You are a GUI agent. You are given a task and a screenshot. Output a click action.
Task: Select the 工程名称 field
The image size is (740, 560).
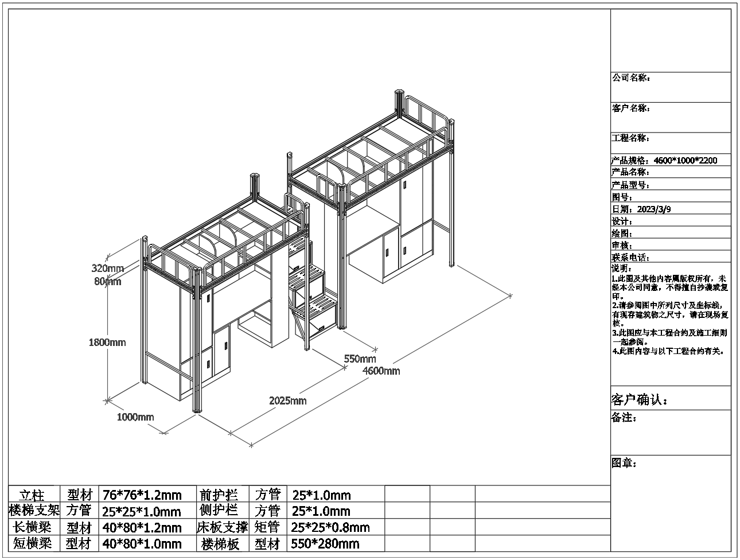pos(631,138)
